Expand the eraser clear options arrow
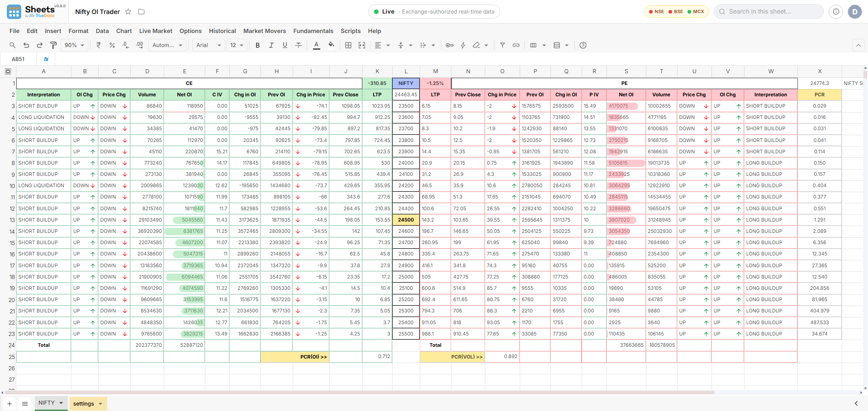 486,45
